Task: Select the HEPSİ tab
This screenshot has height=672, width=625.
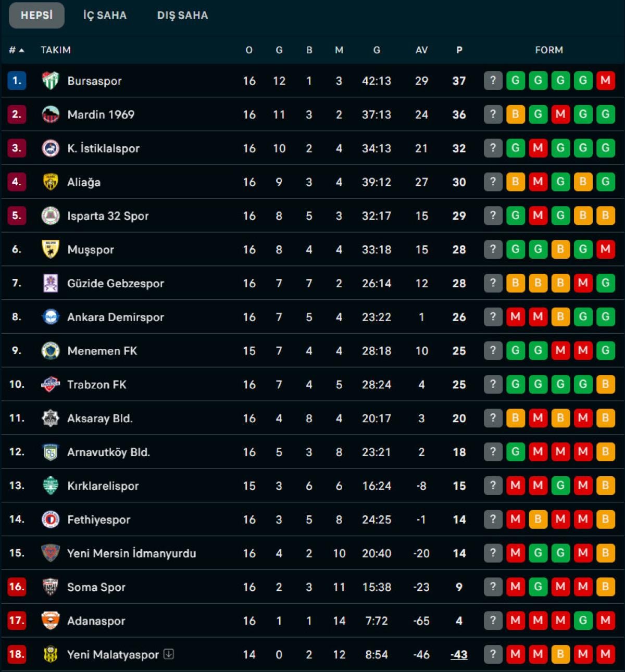Action: click(36, 15)
